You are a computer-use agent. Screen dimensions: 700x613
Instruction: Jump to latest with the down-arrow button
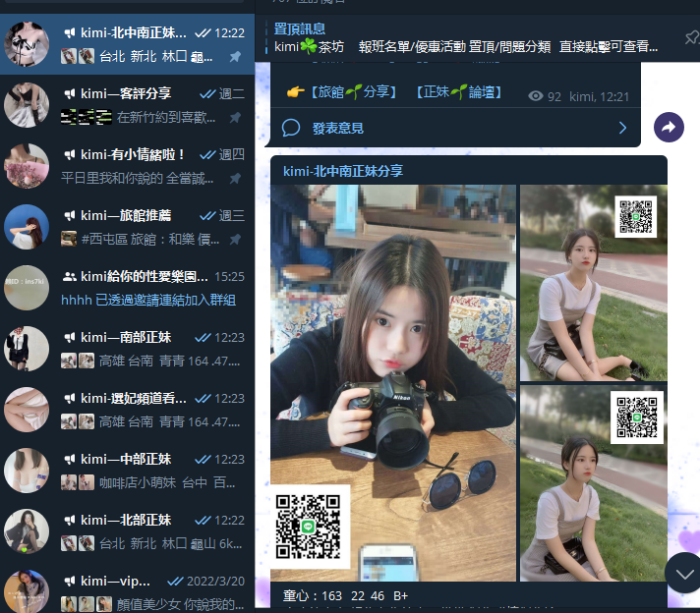click(x=682, y=573)
